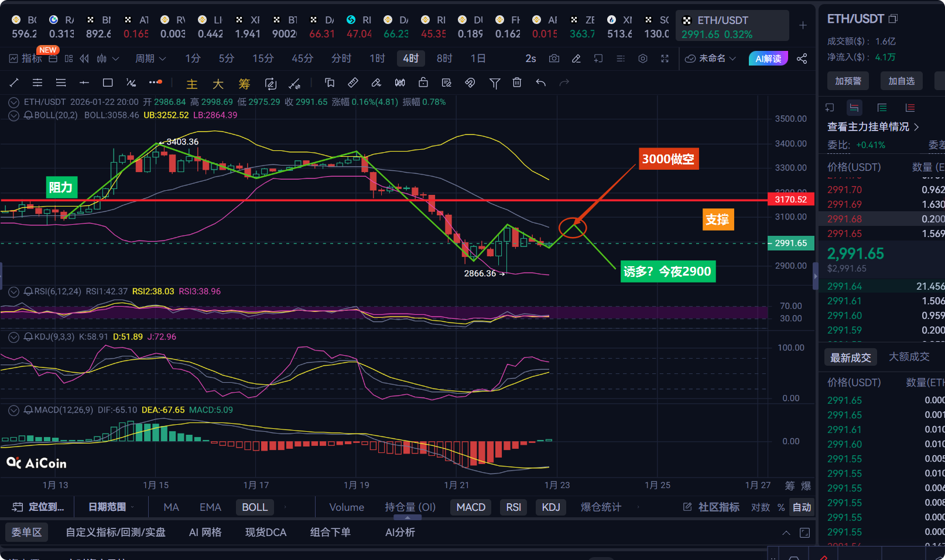Toggle 自动 auto scale mode
The height and width of the screenshot is (560, 945).
802,507
